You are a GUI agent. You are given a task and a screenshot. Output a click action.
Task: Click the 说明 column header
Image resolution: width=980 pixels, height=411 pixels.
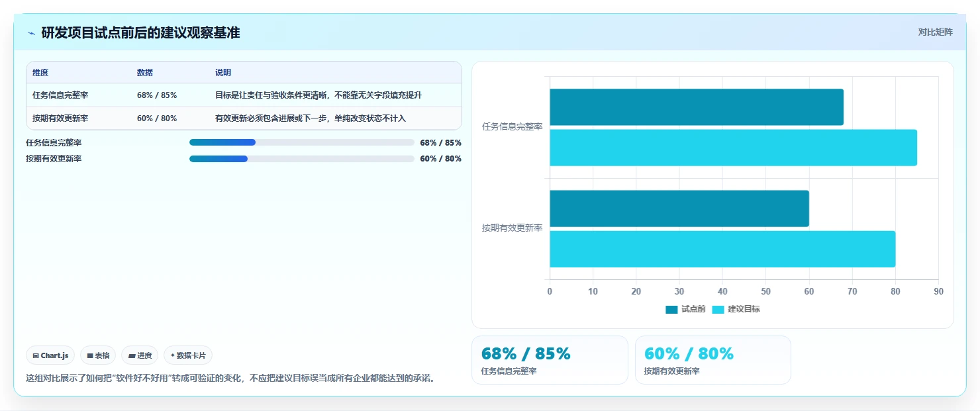223,73
